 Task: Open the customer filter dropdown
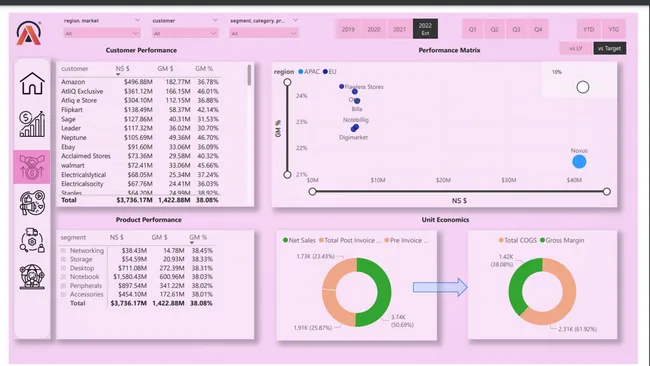[185, 33]
